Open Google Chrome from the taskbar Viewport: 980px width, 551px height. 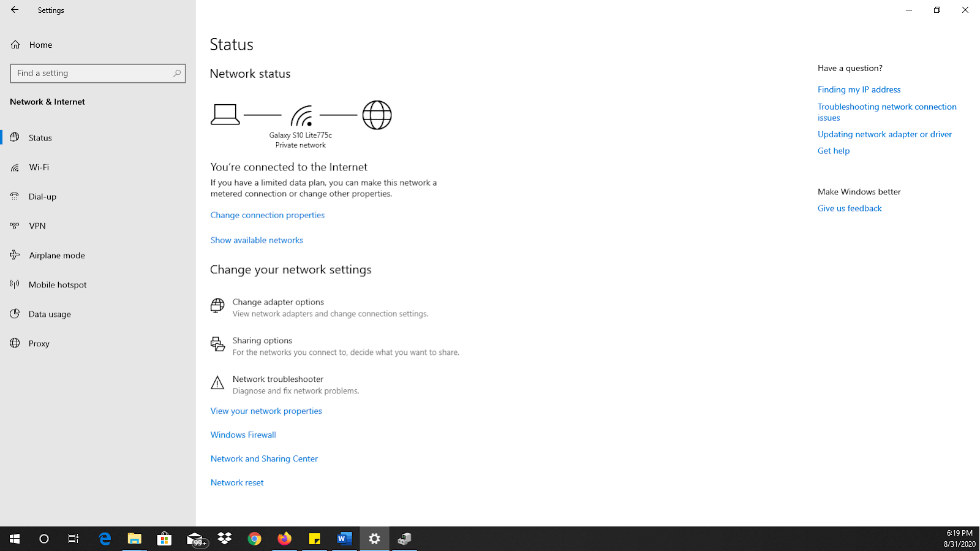[255, 539]
